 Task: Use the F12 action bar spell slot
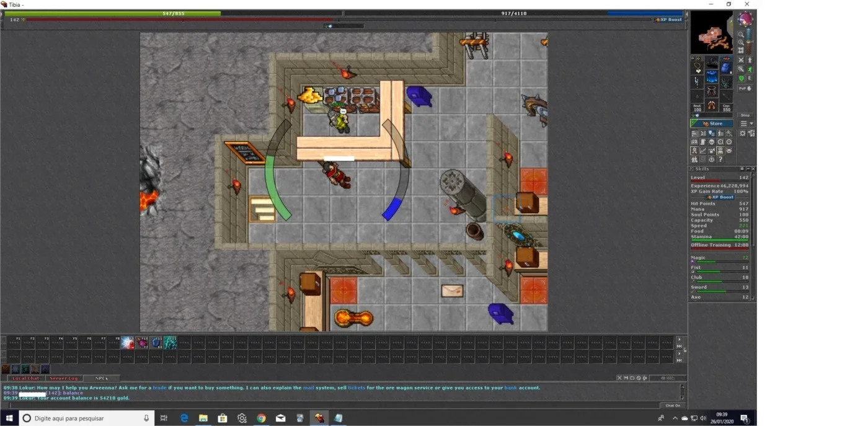pos(170,343)
